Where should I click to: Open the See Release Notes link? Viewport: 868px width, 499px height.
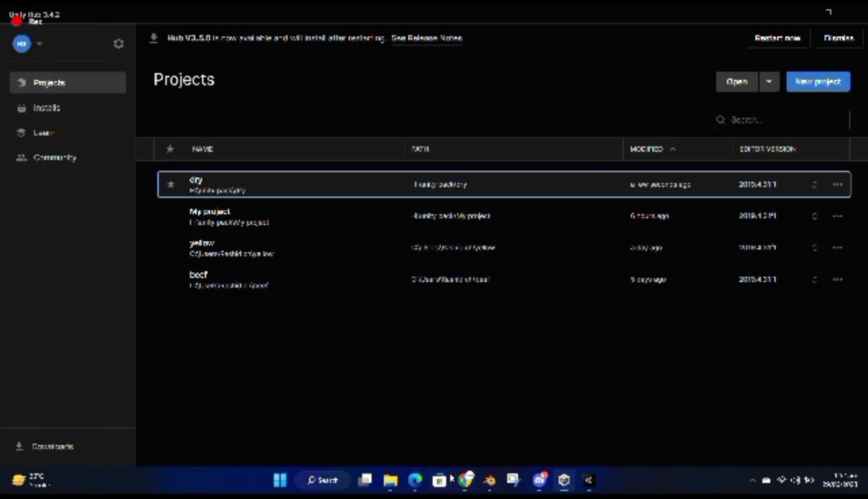[427, 38]
